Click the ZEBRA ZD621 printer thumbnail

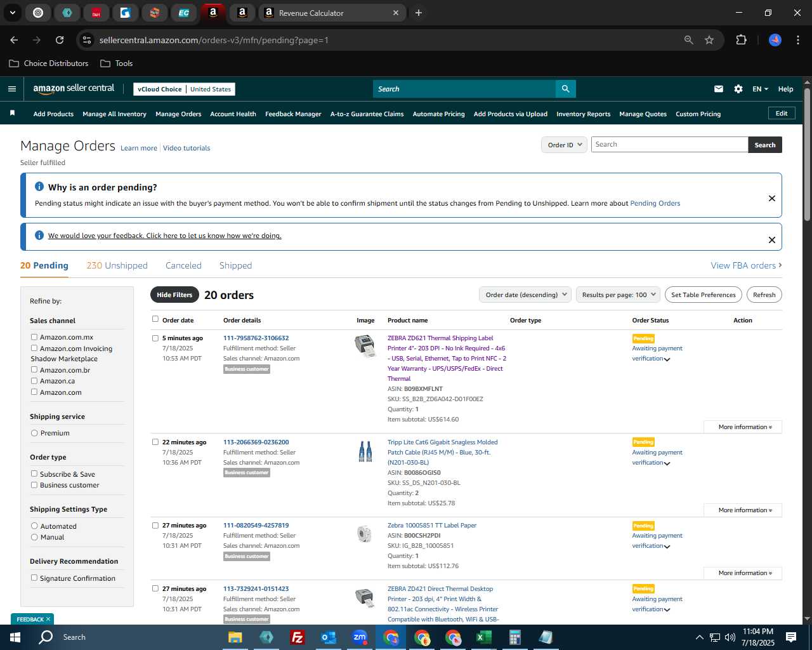click(365, 347)
